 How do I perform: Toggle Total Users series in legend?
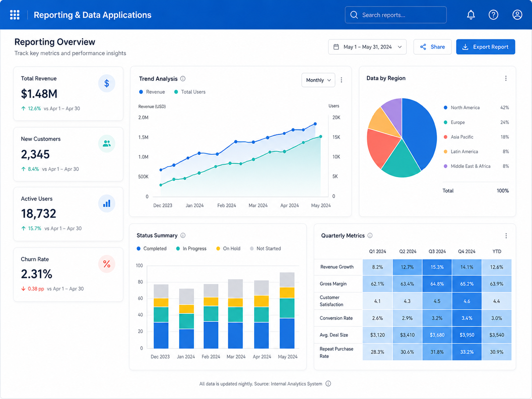point(190,92)
